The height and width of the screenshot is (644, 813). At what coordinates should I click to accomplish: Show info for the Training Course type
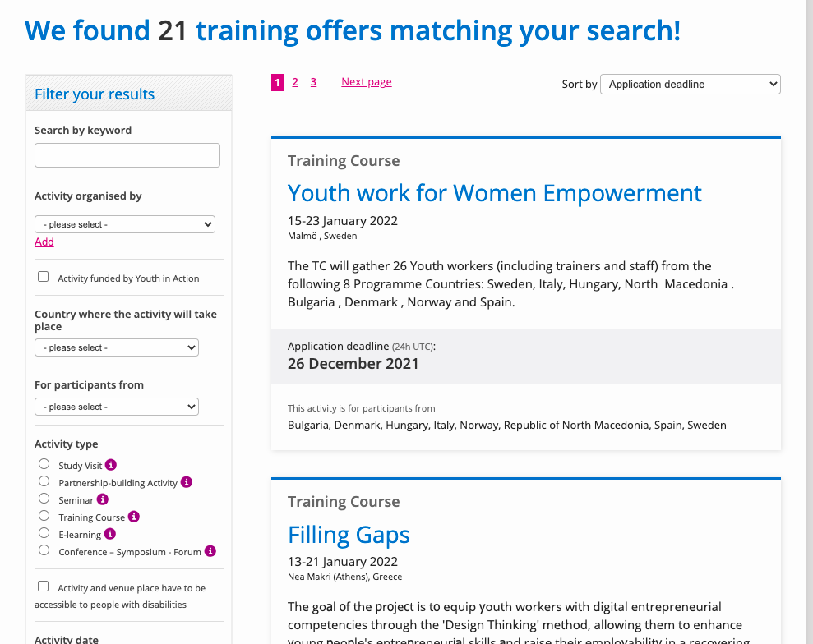tap(134, 517)
